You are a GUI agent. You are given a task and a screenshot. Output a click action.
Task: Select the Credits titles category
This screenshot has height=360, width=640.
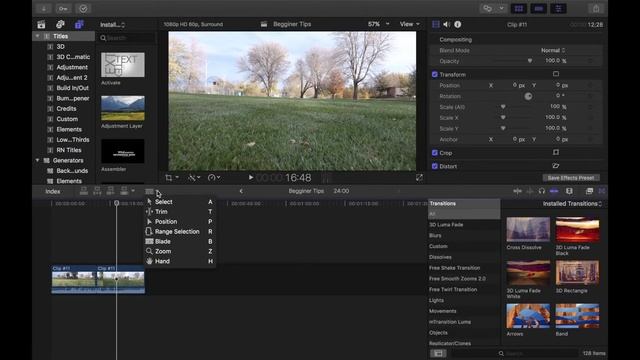(x=66, y=109)
